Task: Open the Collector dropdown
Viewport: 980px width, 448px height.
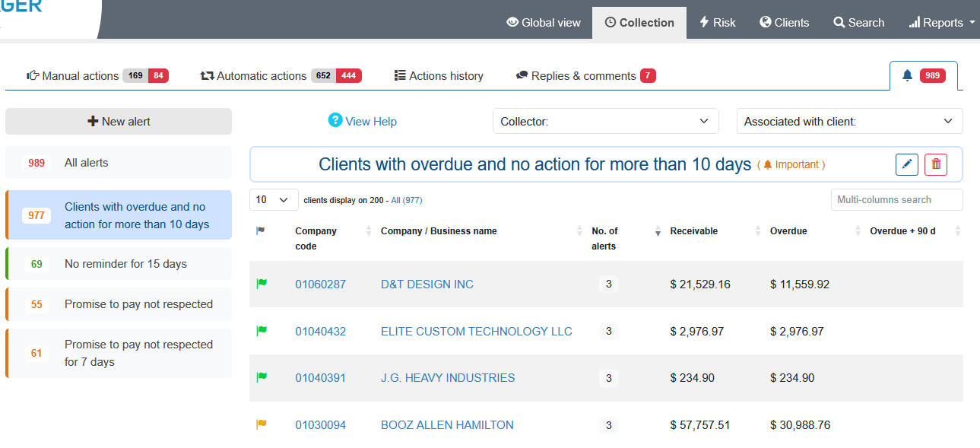Action: (605, 121)
